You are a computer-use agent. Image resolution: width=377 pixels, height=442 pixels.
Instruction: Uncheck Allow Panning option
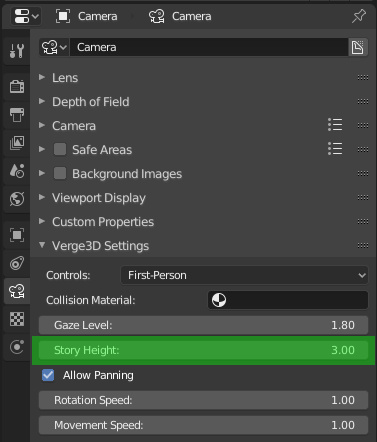(x=48, y=375)
